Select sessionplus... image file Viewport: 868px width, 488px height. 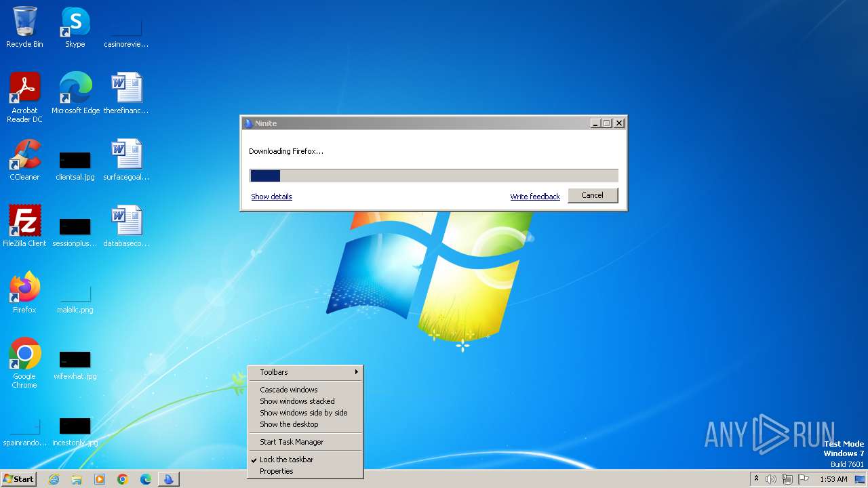pos(75,232)
